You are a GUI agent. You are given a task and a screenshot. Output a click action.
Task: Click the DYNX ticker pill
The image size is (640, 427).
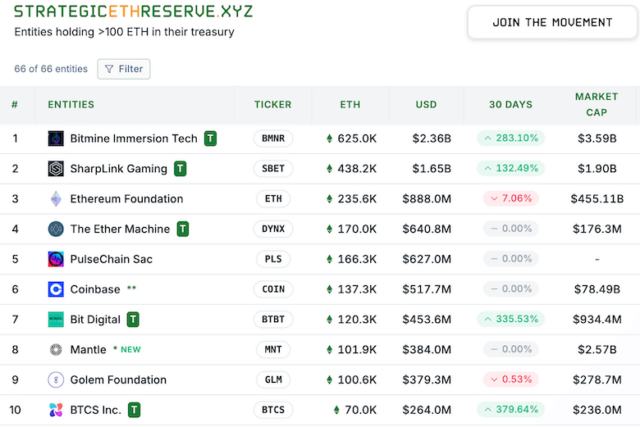point(273,229)
